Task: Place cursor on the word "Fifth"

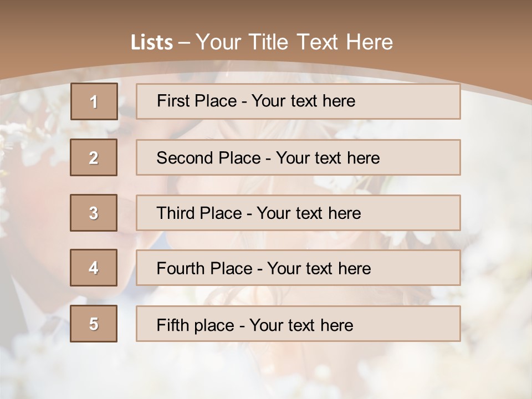Action: [x=173, y=325]
